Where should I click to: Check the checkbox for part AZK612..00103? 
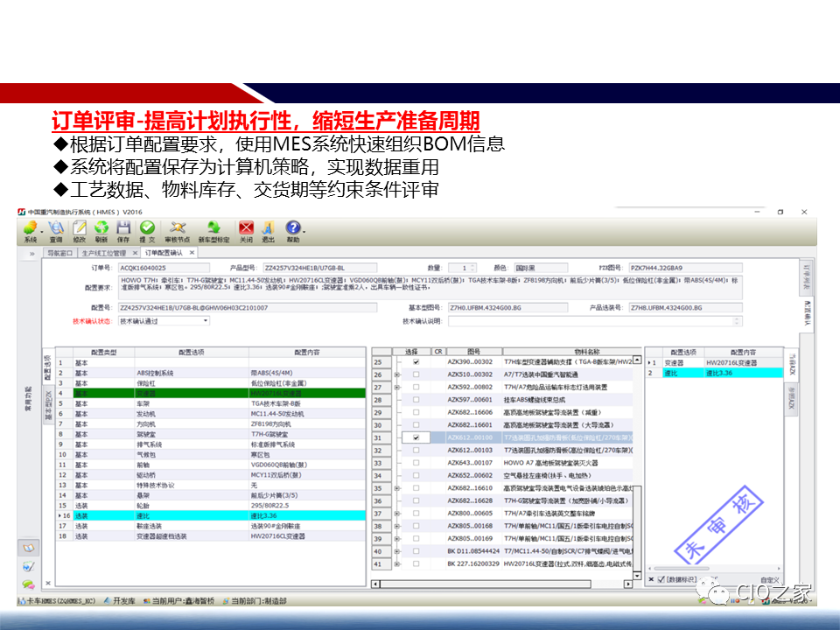coord(416,450)
